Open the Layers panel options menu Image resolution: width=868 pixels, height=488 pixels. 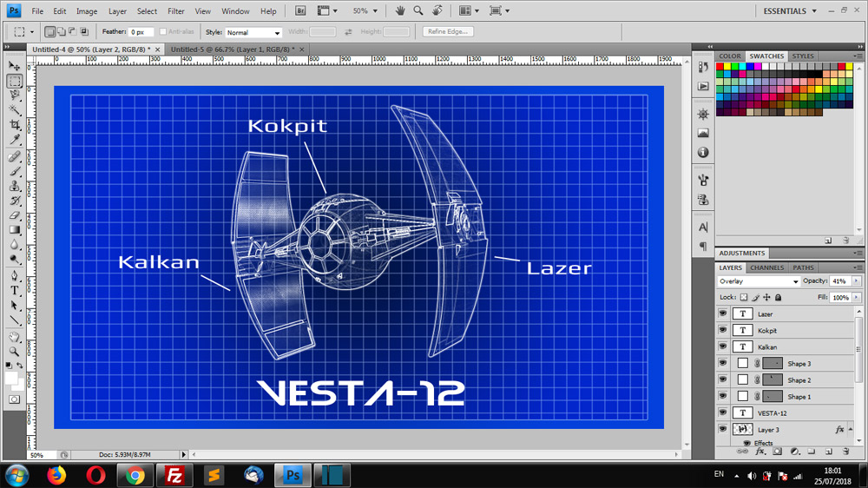pyautogui.click(x=858, y=268)
